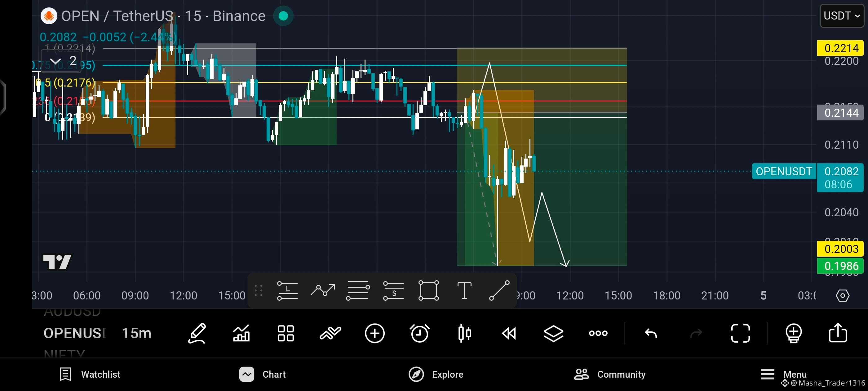
Task: Start bar replay with rewind icon
Action: tap(509, 333)
